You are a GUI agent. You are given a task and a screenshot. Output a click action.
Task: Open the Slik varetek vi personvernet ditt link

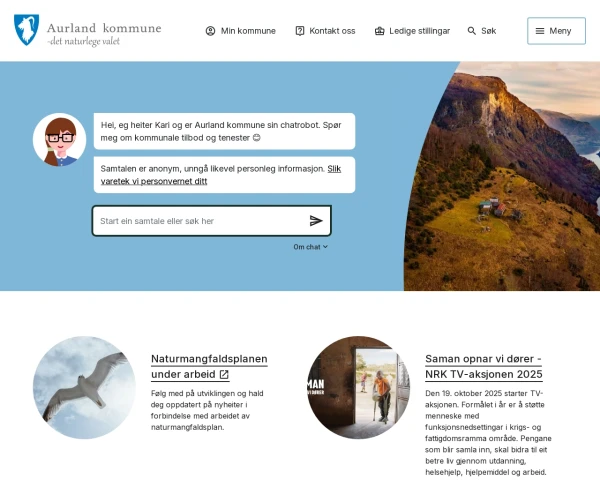[x=220, y=175]
